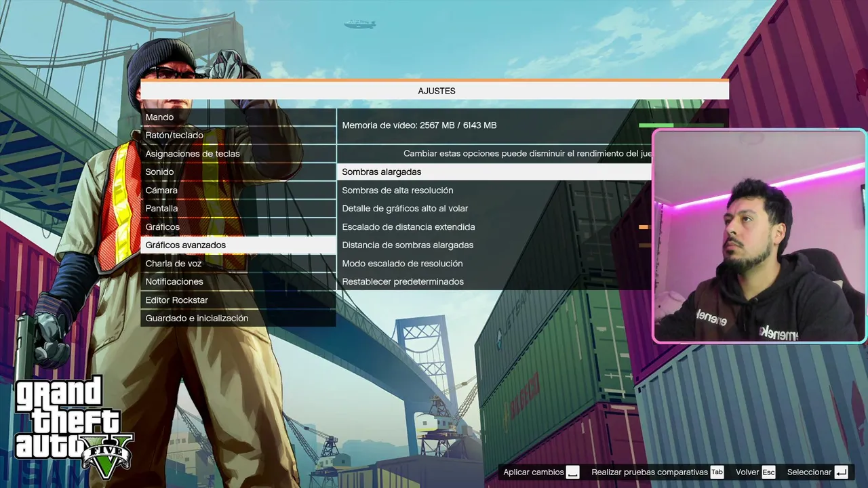The image size is (868, 488).
Task: Go to Asignaciones de teclas
Action: tap(238, 154)
